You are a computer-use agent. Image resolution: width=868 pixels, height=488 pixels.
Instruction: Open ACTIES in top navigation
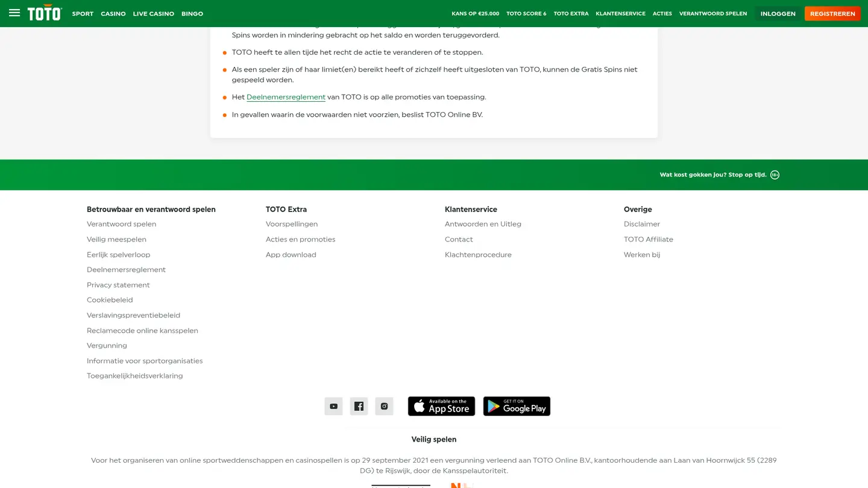coord(662,13)
